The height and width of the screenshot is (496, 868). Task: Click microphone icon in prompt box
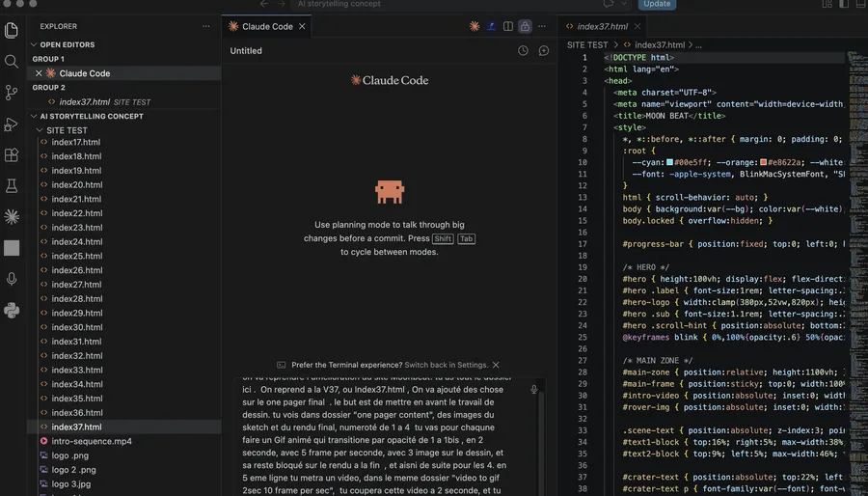[533, 389]
